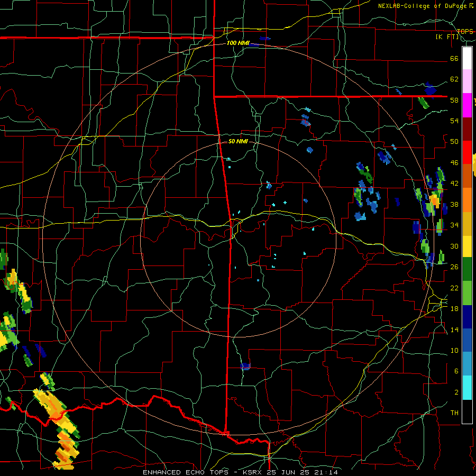Choose the gold legend color band

pyautogui.click(x=467, y=224)
